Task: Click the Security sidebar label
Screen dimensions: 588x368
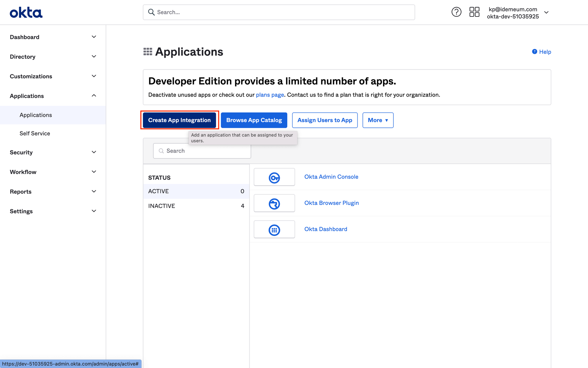Action: [21, 152]
